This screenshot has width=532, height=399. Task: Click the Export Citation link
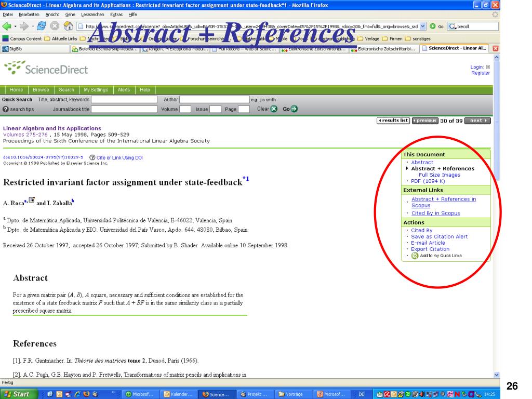point(430,249)
